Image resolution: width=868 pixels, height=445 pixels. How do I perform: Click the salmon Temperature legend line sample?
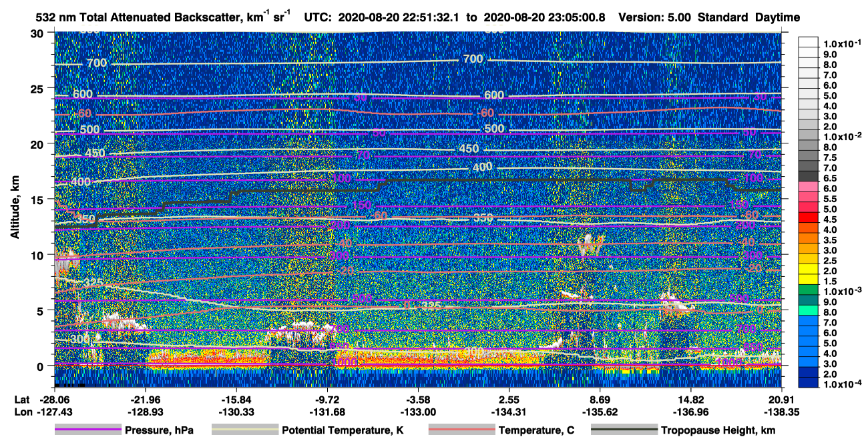coord(461,430)
